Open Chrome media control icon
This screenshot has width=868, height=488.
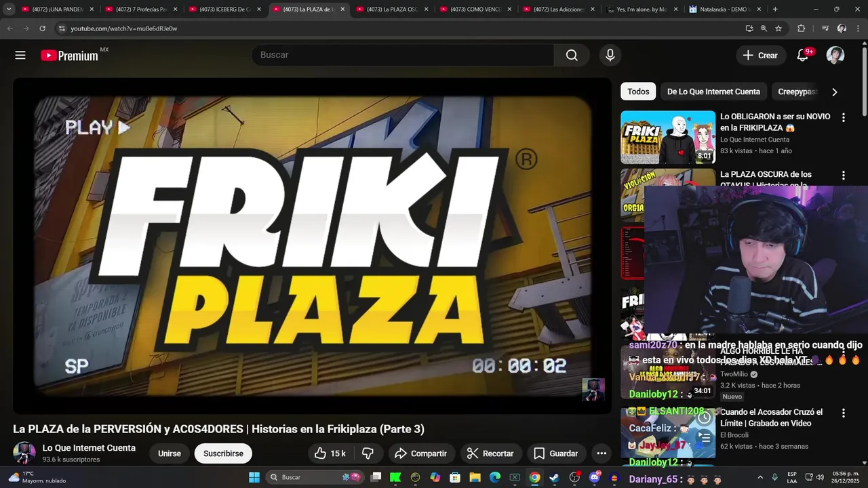click(825, 28)
